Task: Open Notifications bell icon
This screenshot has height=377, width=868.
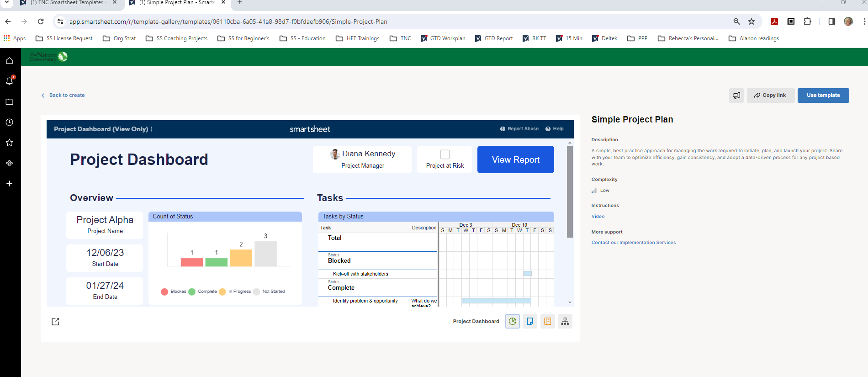Action: [9, 81]
